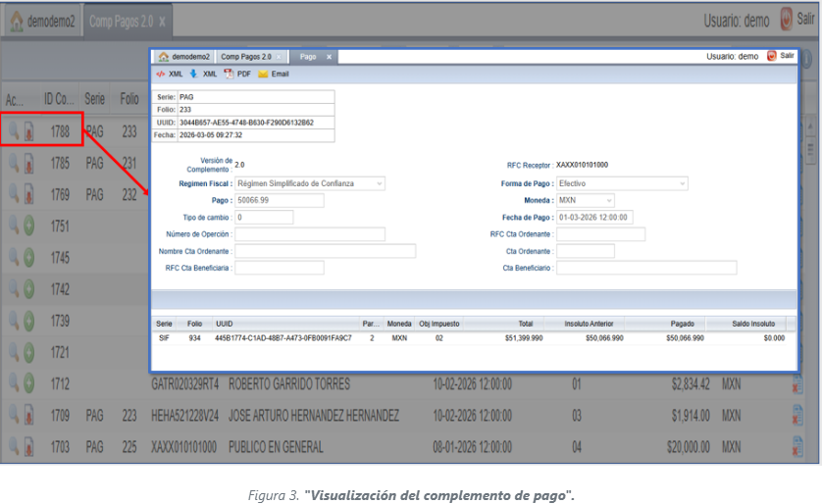Open the Regimen Fiscal dropdown
822x504 pixels.
(x=310, y=183)
